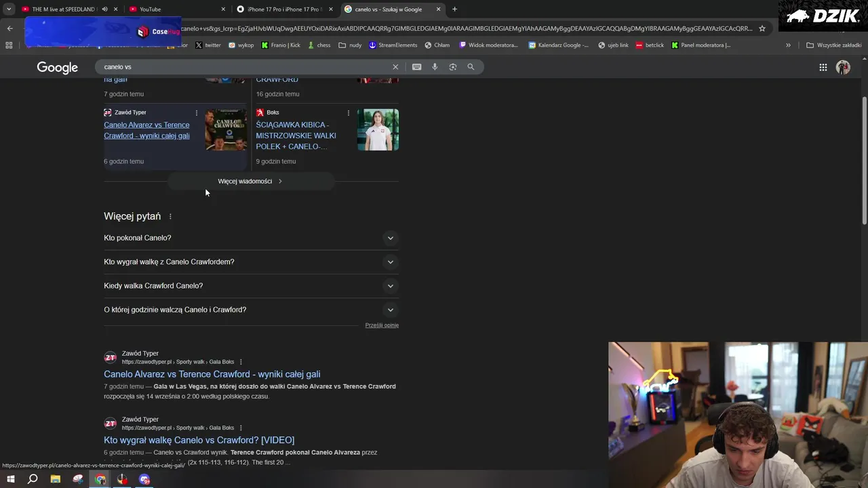868x488 pixels.
Task: Close the YouTube tab
Action: point(223,9)
